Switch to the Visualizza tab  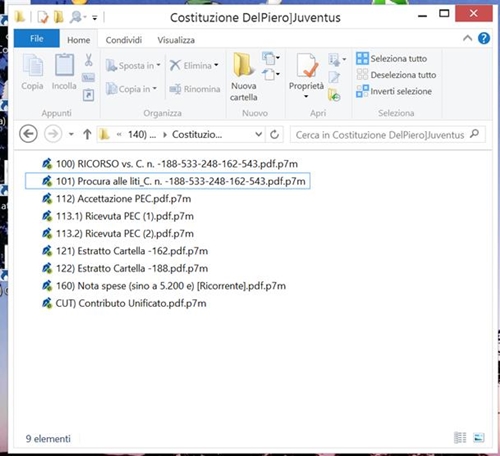176,40
